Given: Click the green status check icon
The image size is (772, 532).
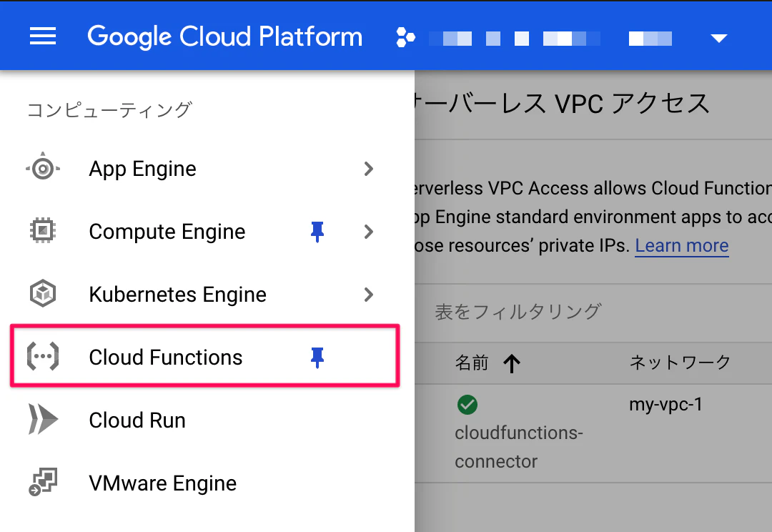Looking at the screenshot, I should [467, 405].
